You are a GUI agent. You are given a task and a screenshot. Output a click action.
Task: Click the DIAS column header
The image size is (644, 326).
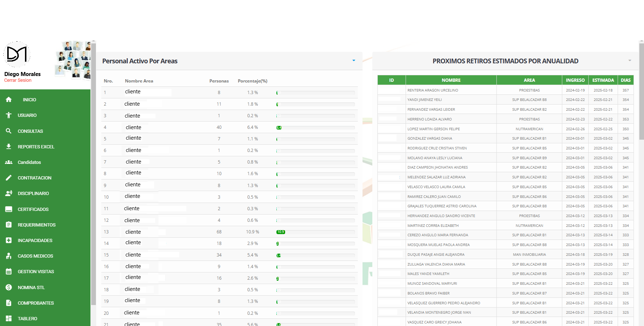[626, 80]
